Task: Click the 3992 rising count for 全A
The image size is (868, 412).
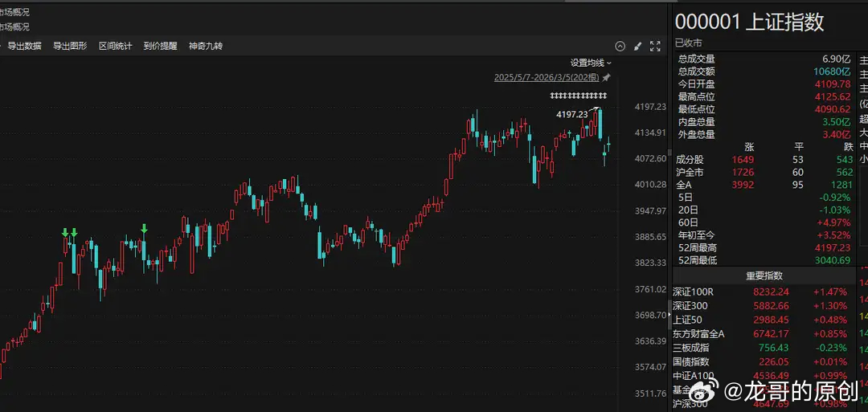Action: click(x=743, y=186)
